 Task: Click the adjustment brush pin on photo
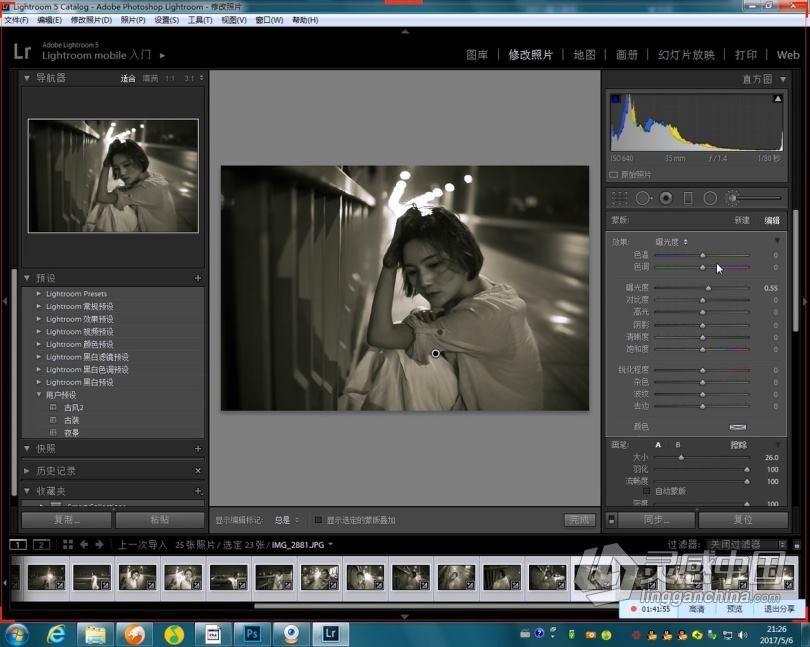click(435, 353)
